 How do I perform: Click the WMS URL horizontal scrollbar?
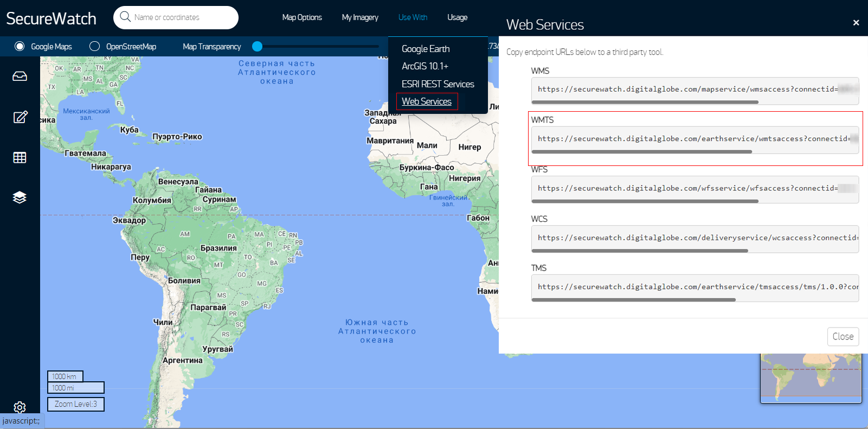645,102
